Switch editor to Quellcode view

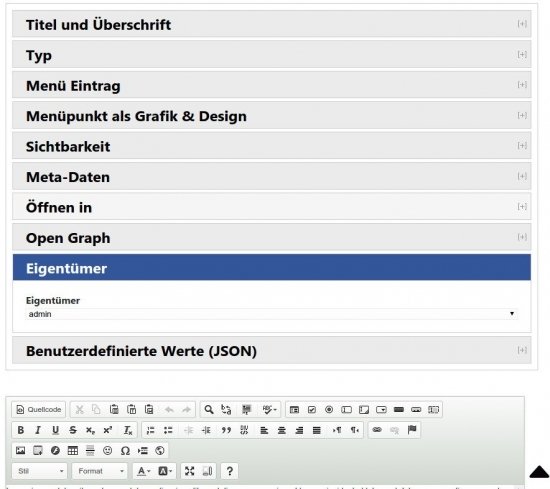pyautogui.click(x=39, y=409)
